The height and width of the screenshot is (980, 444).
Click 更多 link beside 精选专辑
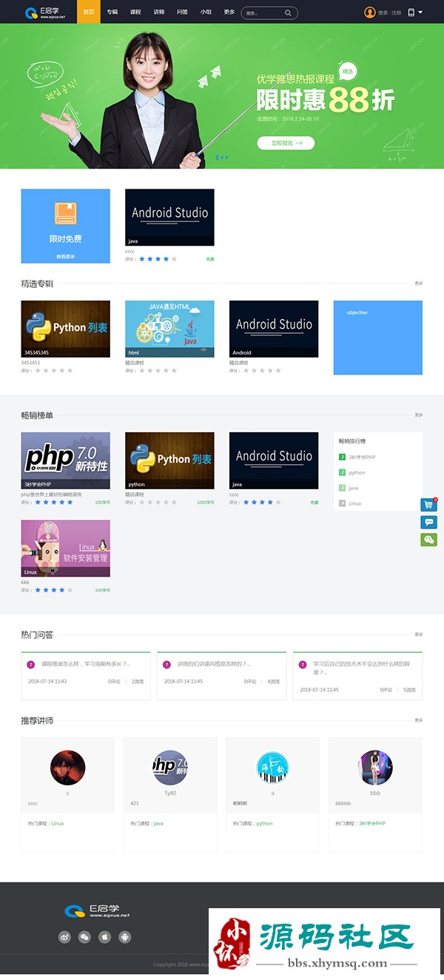419,283
